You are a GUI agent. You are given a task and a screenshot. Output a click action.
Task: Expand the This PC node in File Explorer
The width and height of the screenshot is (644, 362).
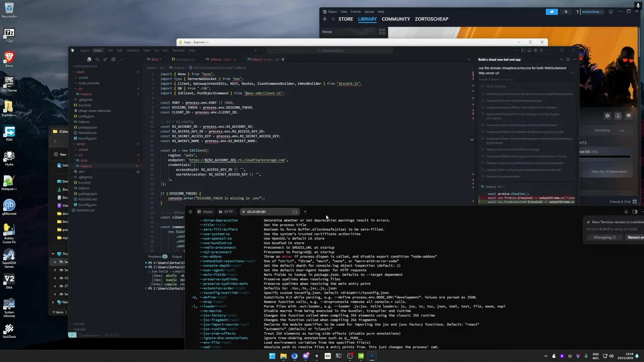click(x=53, y=254)
